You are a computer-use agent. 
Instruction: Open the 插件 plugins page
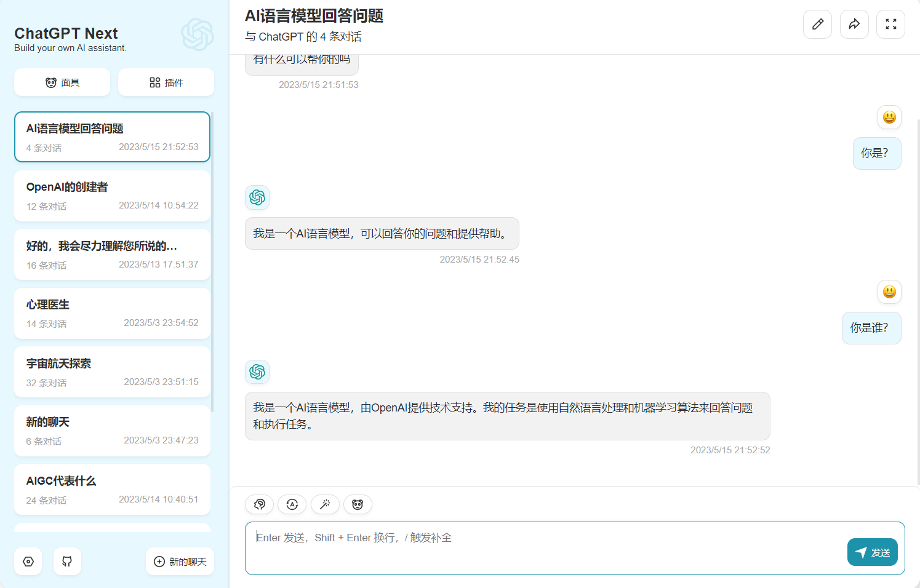click(x=166, y=82)
